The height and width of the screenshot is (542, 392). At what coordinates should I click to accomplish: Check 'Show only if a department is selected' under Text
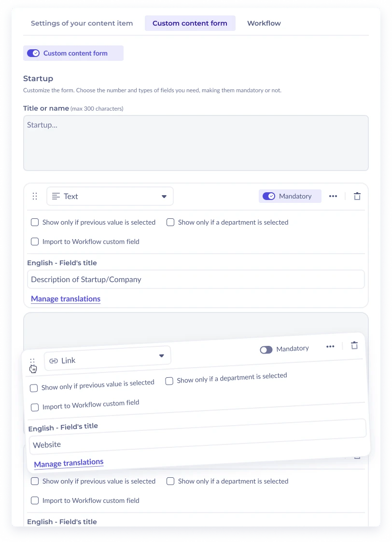point(170,222)
